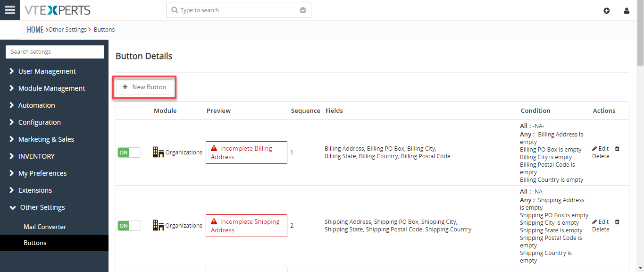Screen dimensions: 644x272
Task: Open the user profile icon
Action: (x=627, y=10)
